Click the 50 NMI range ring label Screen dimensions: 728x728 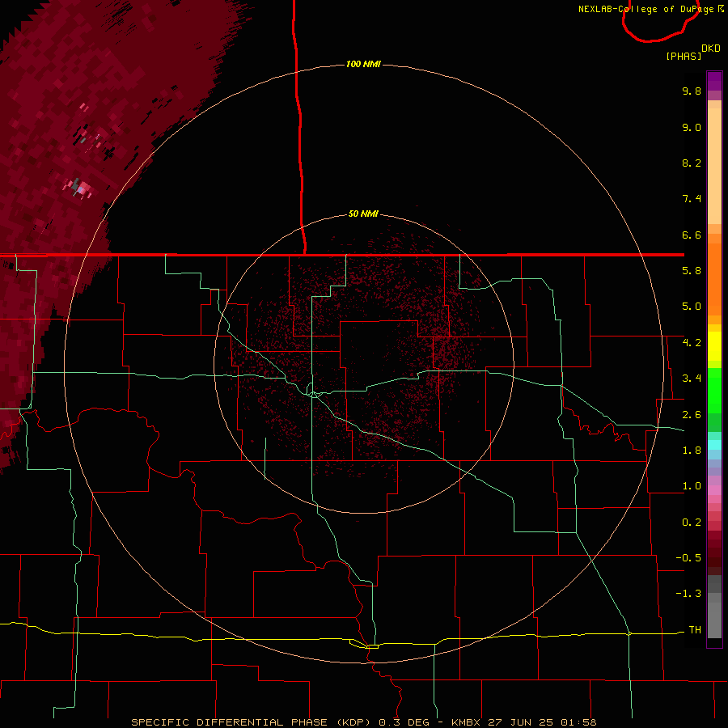click(363, 214)
